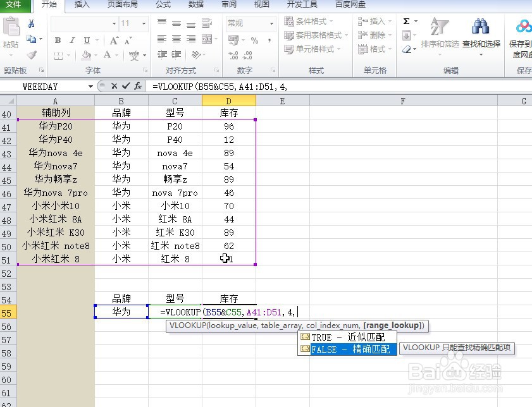Click the center text icon
The width and height of the screenshot is (532, 407).
pyautogui.click(x=176, y=39)
